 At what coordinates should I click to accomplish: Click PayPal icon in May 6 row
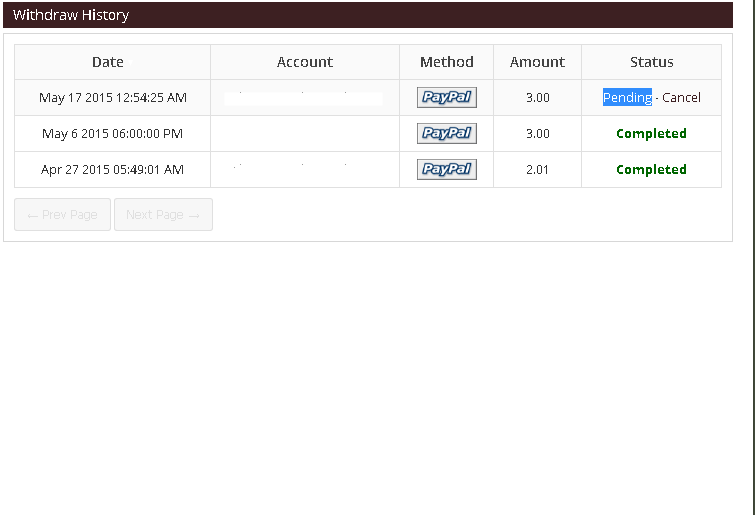(x=446, y=134)
